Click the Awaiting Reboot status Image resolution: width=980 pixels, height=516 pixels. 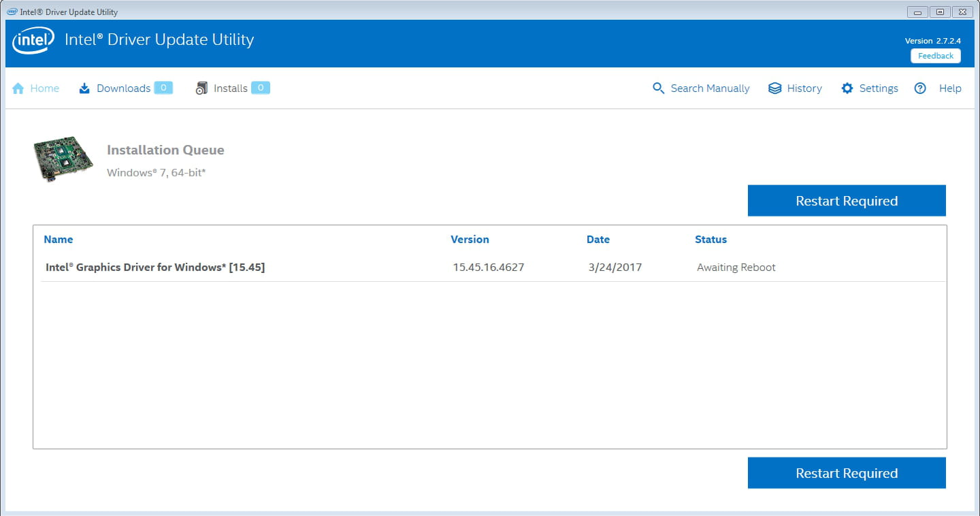[736, 268]
